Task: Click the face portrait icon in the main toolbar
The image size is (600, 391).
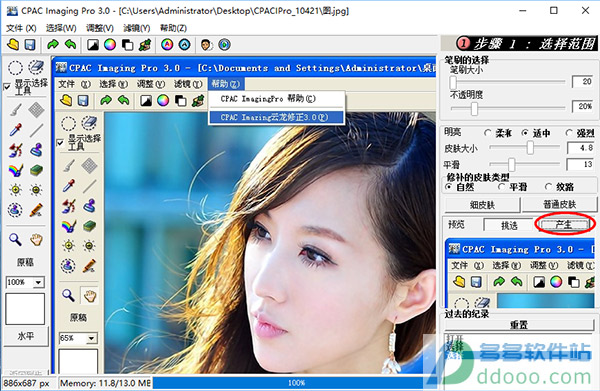Action: point(207,45)
